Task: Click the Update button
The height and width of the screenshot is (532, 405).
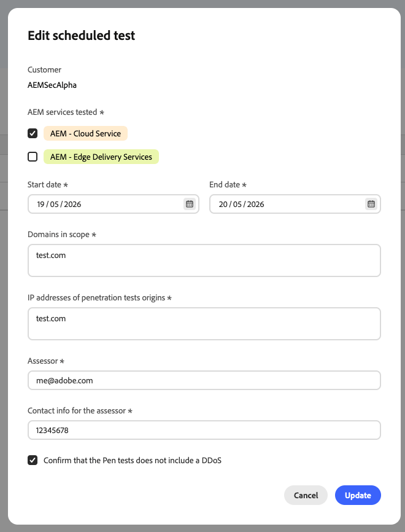Action: tap(358, 495)
